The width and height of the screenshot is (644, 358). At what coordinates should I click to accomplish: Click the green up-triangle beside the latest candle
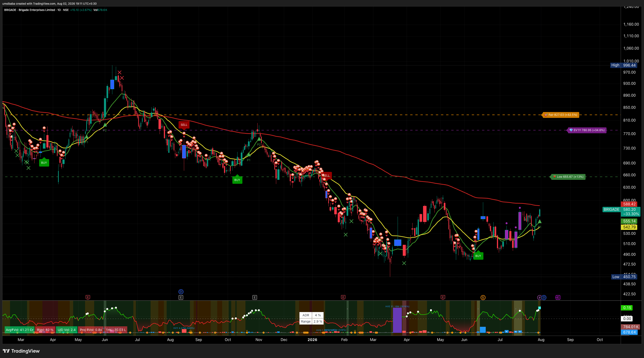[540, 221]
